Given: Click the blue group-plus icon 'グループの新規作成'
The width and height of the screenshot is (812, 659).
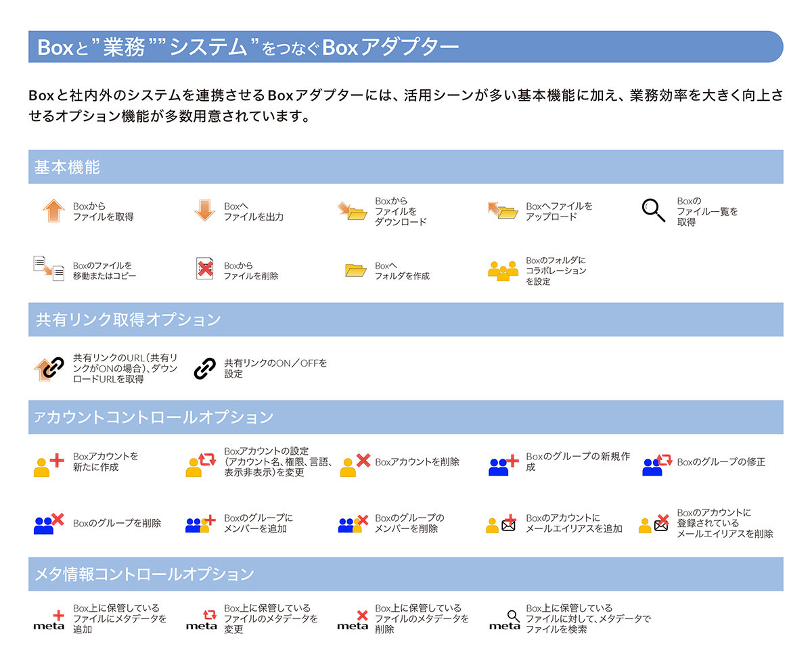Looking at the screenshot, I should tap(503, 465).
